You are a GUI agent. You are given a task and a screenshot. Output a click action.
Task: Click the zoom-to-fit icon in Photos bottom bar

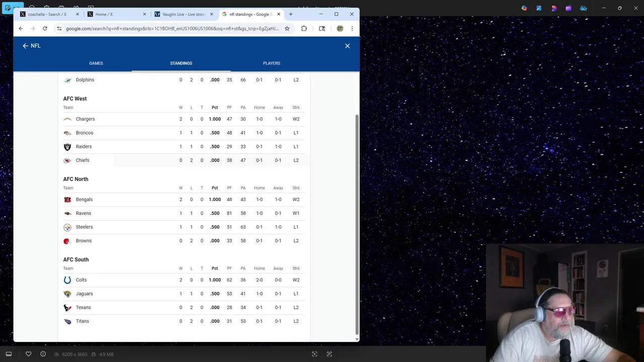click(x=314, y=354)
